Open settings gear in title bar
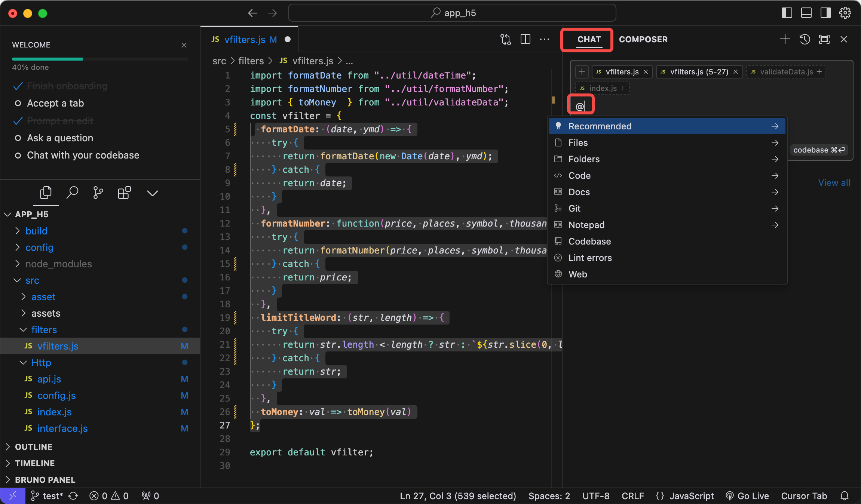Screen dimensions: 861x504 845,13
